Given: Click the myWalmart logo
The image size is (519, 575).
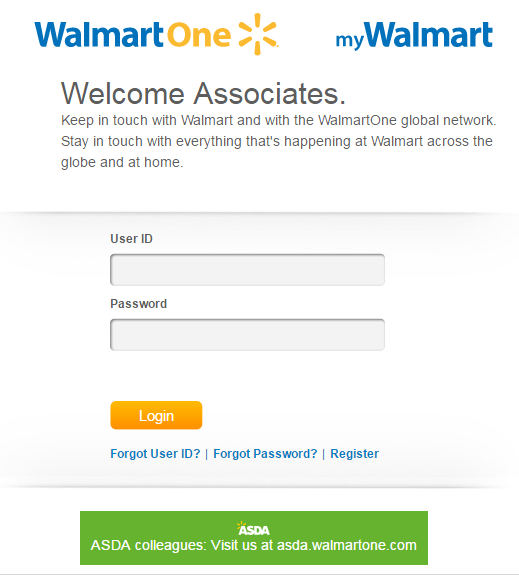Looking at the screenshot, I should pos(414,36).
